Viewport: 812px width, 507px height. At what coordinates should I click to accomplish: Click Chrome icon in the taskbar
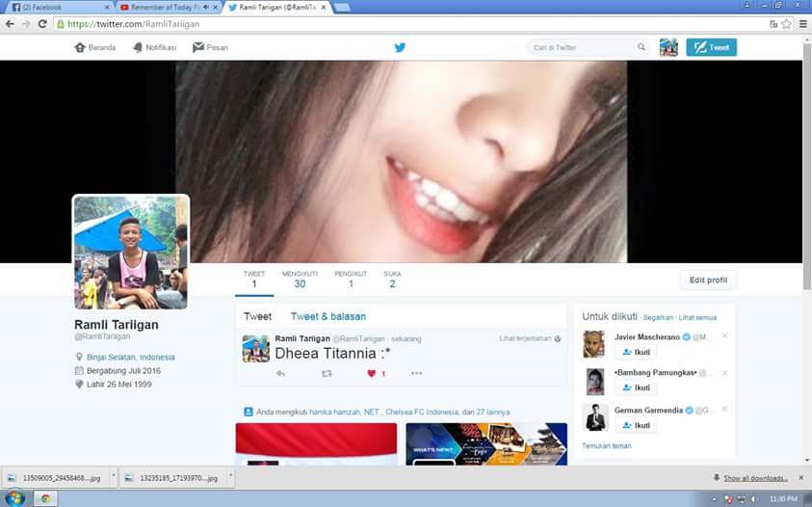tap(45, 498)
